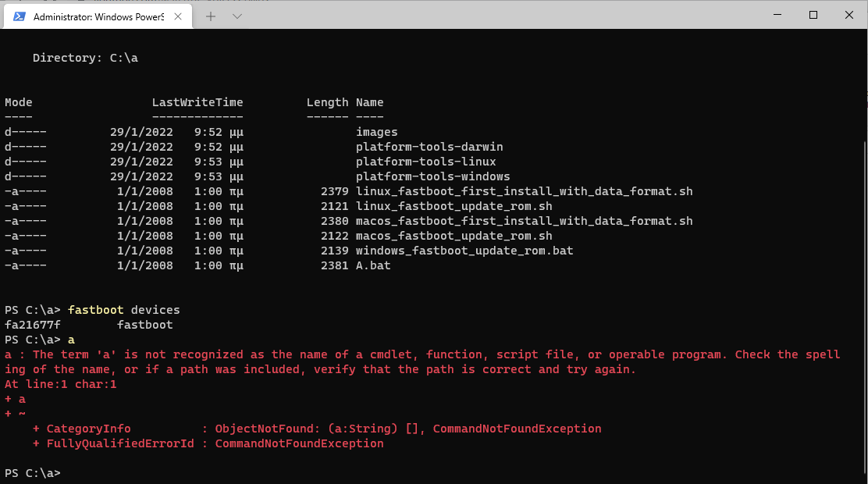
Task: Click the Name column header
Action: click(369, 102)
